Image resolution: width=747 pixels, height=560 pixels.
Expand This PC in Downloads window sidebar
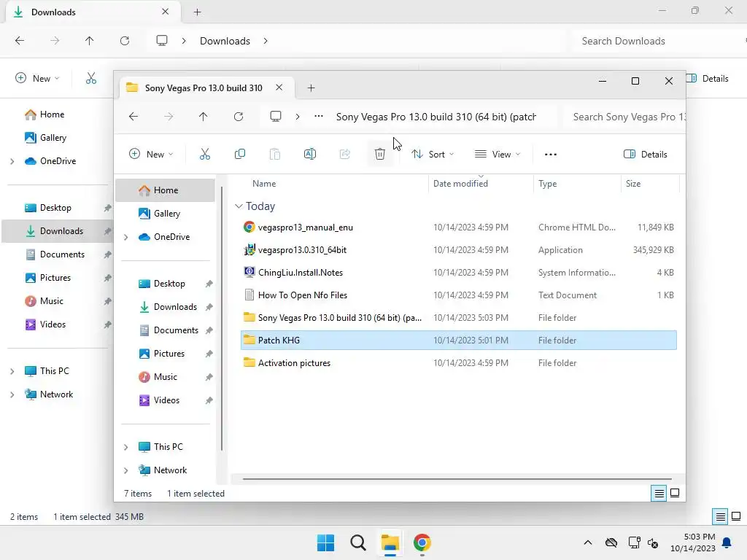12,371
